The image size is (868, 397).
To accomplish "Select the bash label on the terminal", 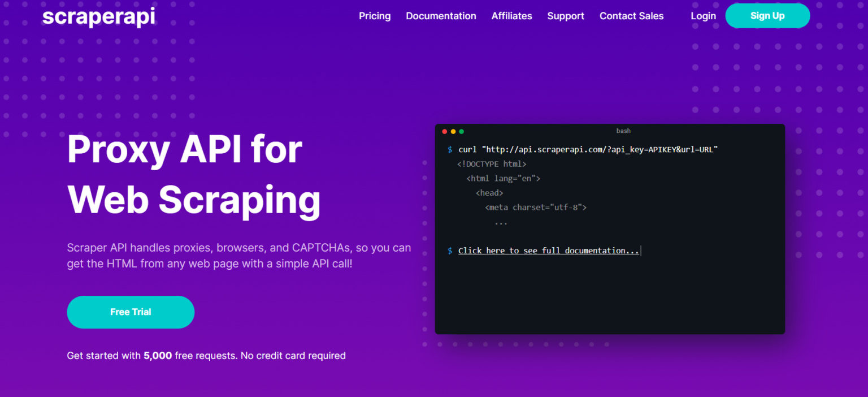I will [623, 131].
